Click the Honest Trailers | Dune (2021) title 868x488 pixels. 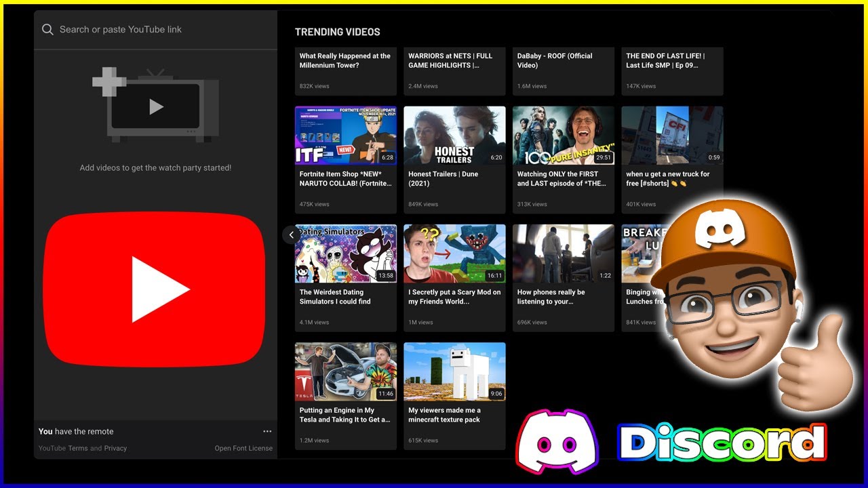coord(443,179)
